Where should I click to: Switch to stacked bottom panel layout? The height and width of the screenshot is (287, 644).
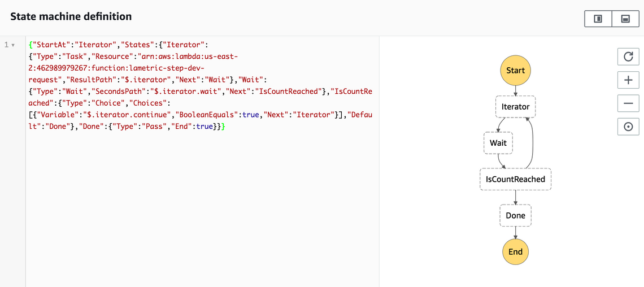[625, 19]
